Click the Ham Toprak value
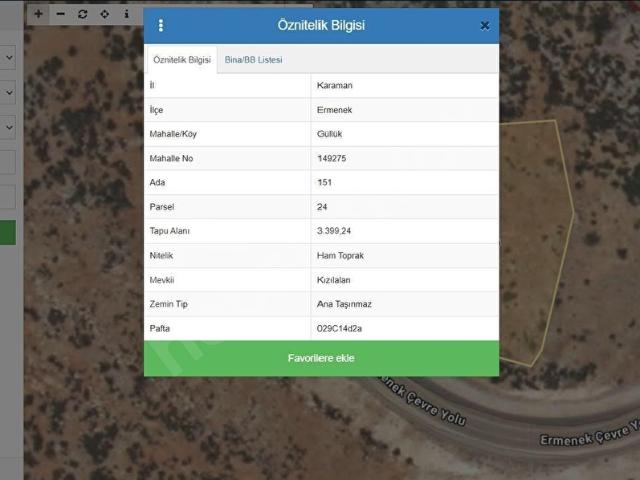This screenshot has height=480, width=640. click(340, 256)
